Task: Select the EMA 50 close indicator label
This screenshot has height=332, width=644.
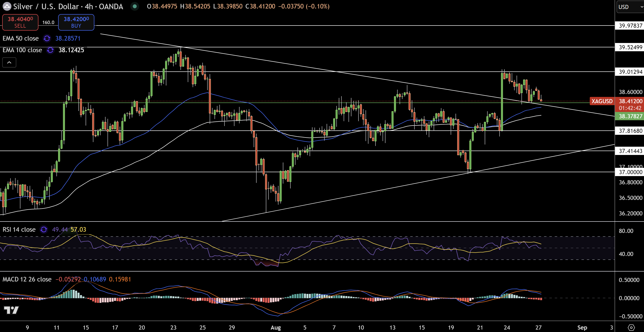Action: (20, 38)
